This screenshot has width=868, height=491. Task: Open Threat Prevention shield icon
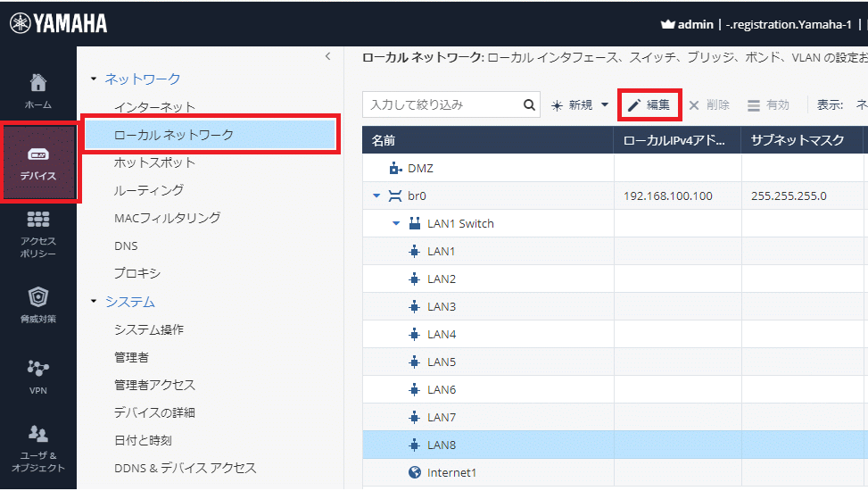pyautogui.click(x=38, y=304)
